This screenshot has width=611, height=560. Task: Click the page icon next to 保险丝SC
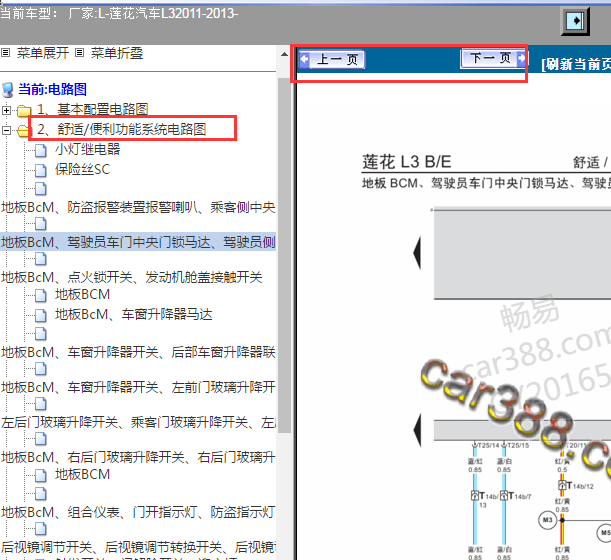[x=41, y=170]
